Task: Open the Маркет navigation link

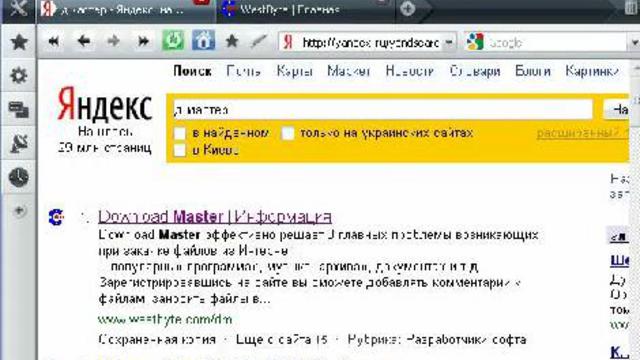Action: click(349, 71)
